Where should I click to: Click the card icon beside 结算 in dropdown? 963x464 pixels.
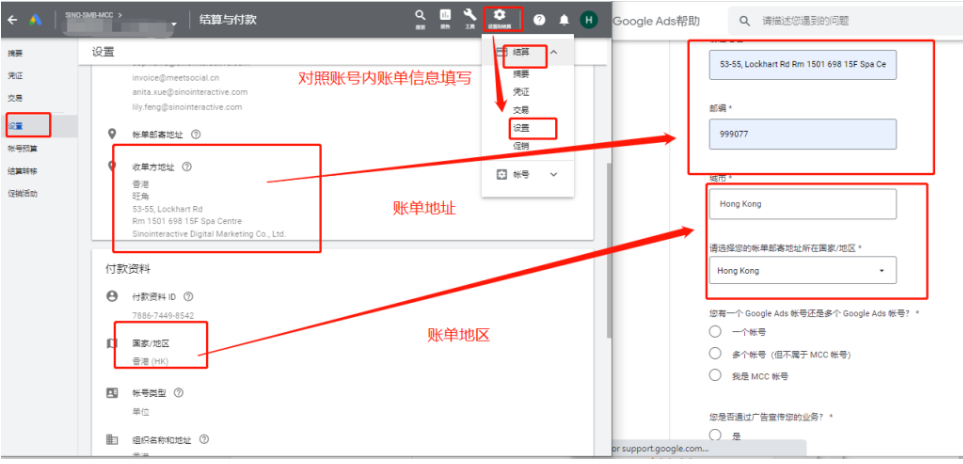(x=501, y=53)
